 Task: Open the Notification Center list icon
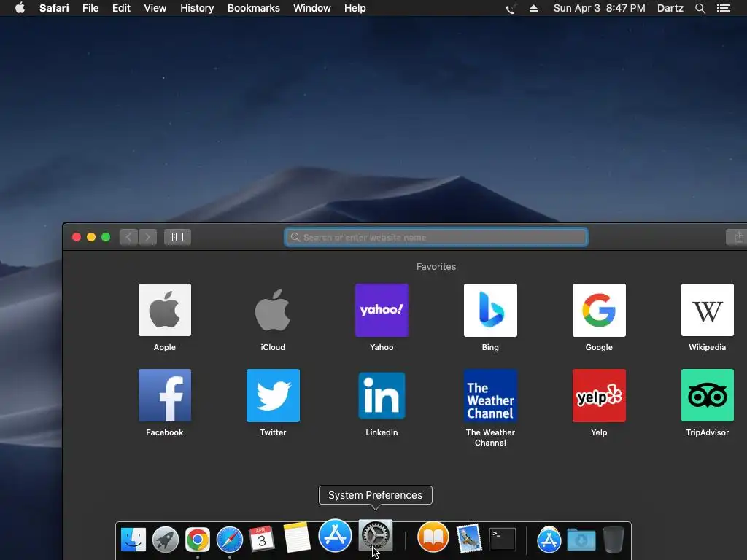pos(723,8)
